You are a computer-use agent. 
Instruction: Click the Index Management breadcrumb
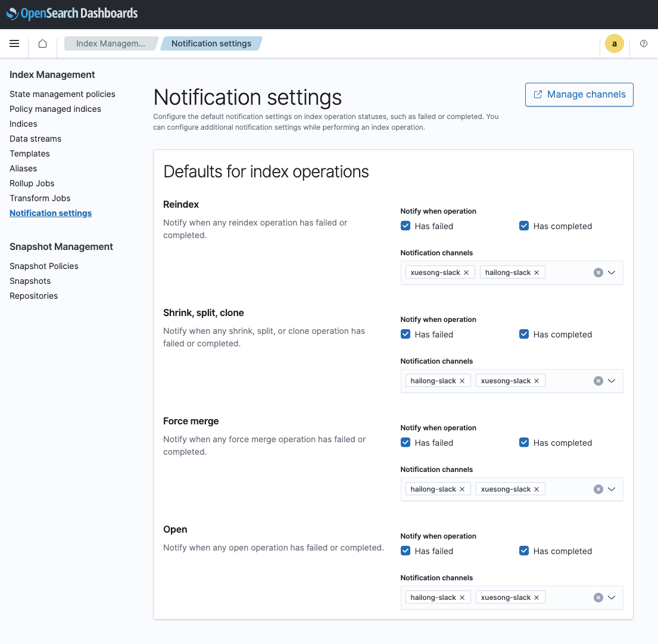pyautogui.click(x=111, y=43)
